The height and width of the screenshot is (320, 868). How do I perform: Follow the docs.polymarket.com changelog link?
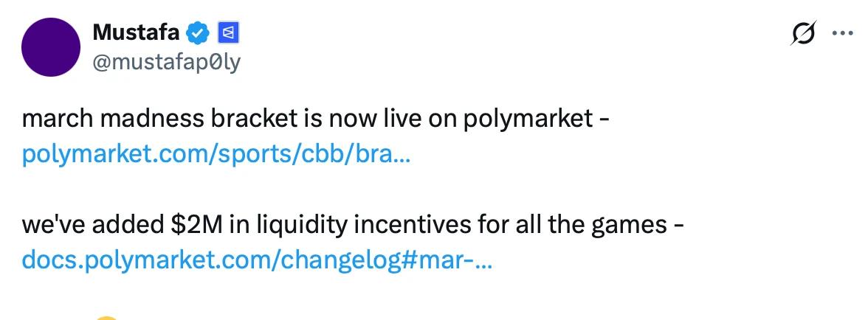257,260
